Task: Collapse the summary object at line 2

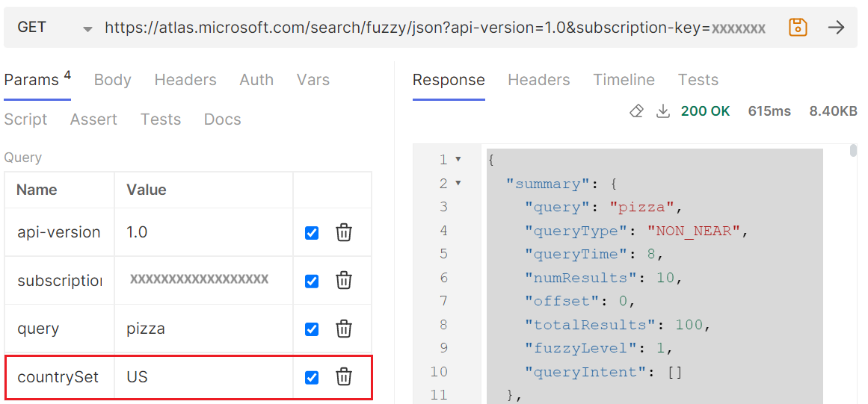Action: pos(458,183)
